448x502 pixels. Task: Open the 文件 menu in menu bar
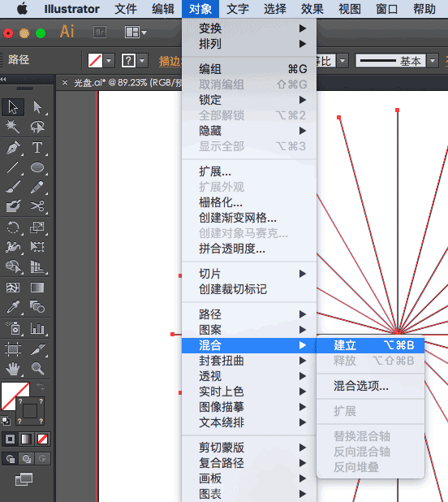(x=126, y=9)
